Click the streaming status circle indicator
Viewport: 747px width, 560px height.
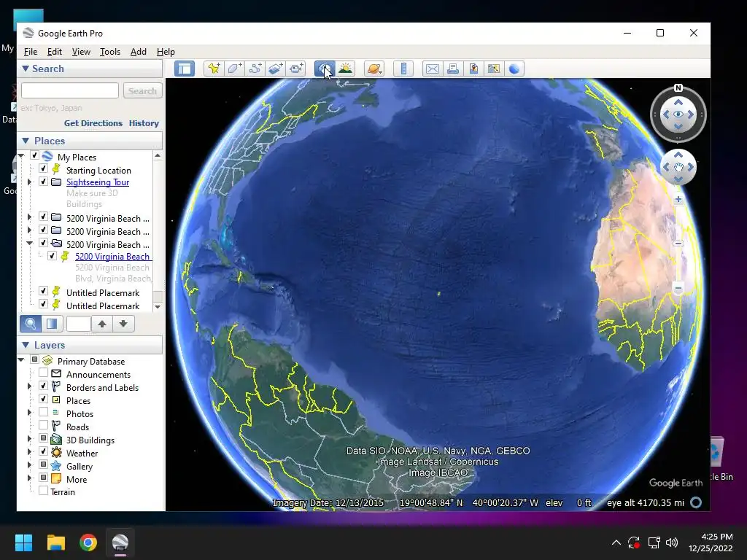point(696,502)
